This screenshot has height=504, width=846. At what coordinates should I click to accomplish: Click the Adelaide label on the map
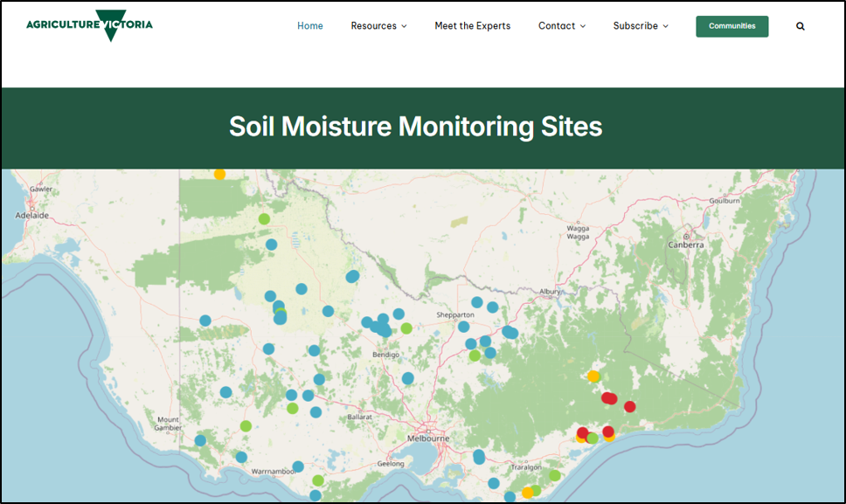coord(31,215)
